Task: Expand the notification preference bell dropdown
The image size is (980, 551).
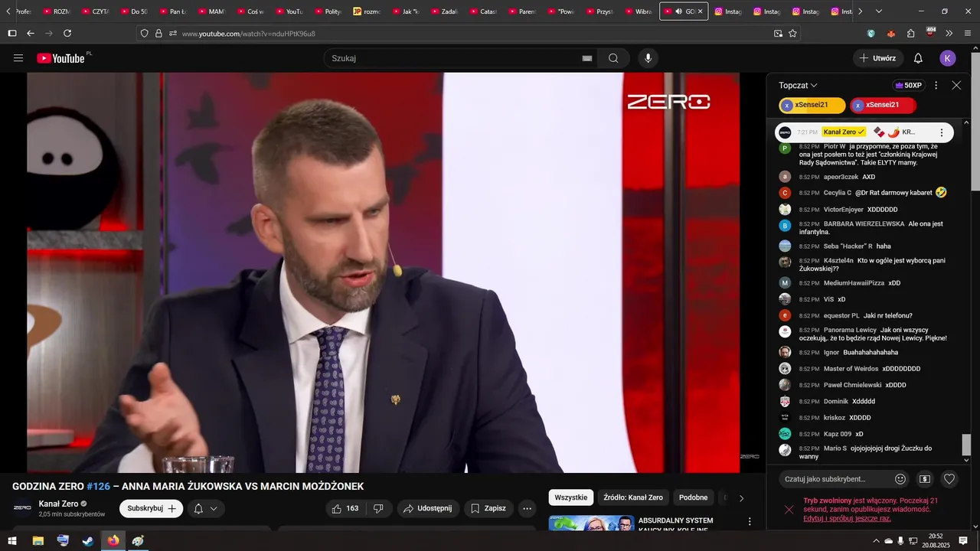Action: [205, 508]
